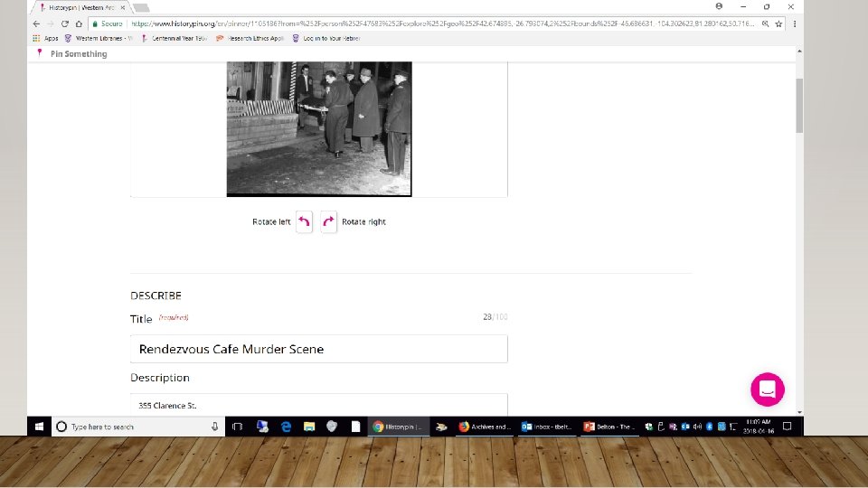This screenshot has width=868, height=488.
Task: Open a new browser tab
Action: click(x=142, y=8)
